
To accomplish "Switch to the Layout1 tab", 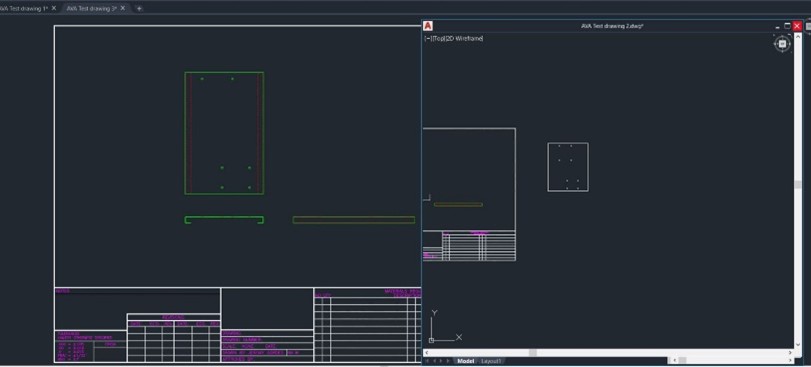I will pyautogui.click(x=491, y=361).
